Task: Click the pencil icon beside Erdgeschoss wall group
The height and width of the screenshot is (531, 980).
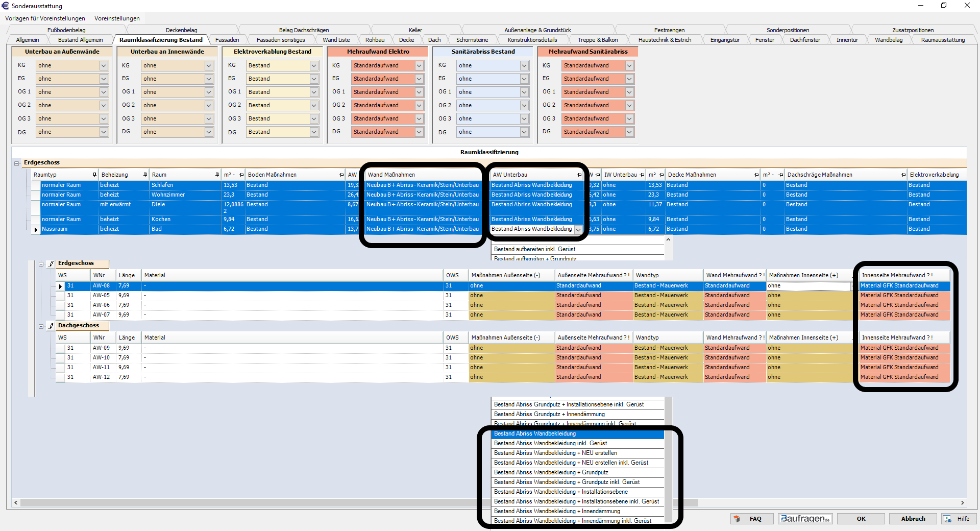Action: pyautogui.click(x=51, y=263)
